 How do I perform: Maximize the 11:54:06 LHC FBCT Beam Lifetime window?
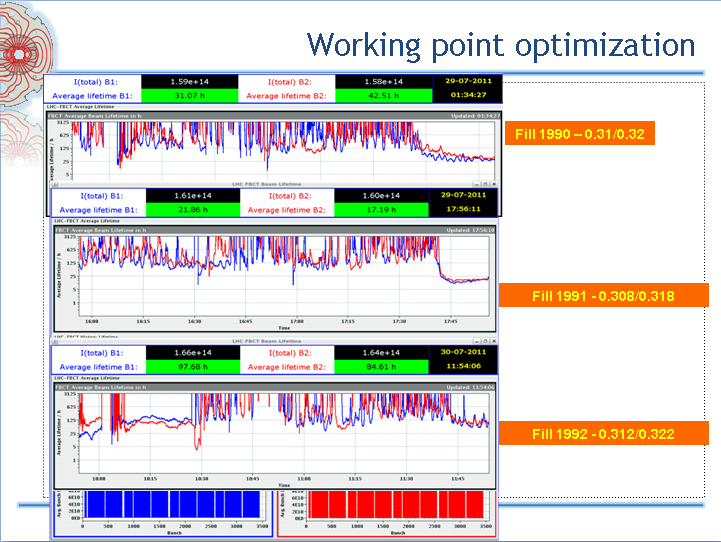click(x=485, y=341)
